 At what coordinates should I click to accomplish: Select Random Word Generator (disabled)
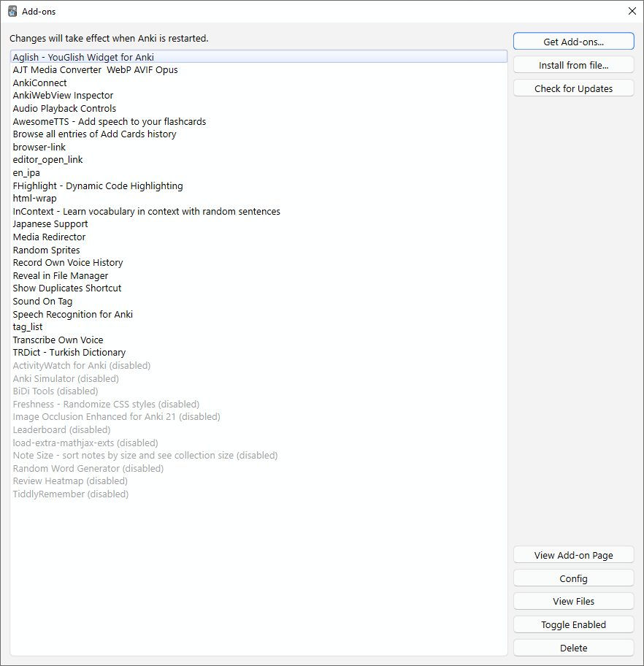258,469
